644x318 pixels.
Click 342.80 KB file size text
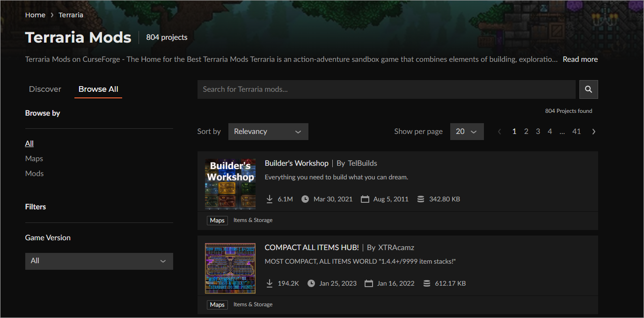click(x=445, y=199)
